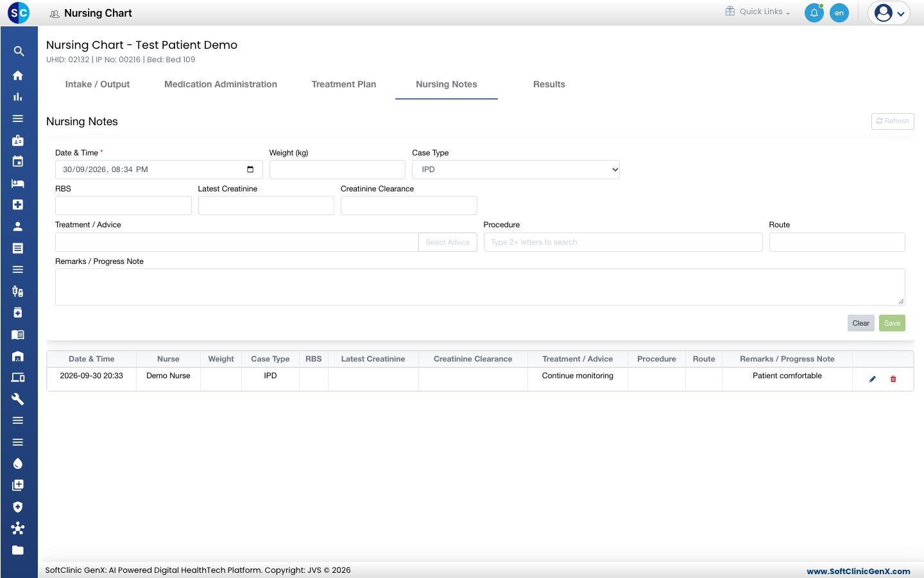Open date picker in Date & Time field

(x=250, y=170)
